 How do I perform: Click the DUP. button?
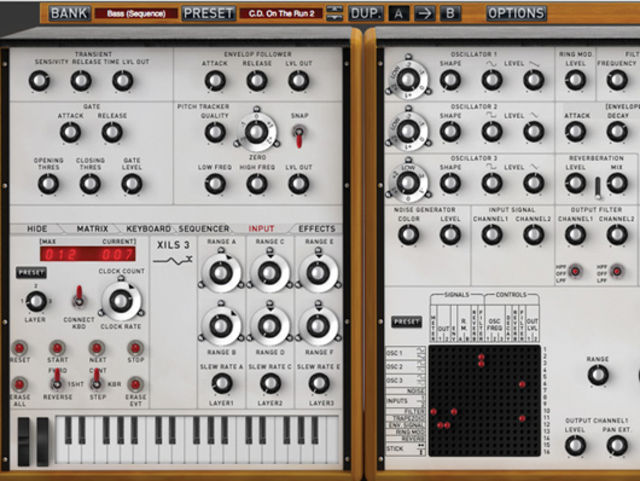pyautogui.click(x=366, y=13)
